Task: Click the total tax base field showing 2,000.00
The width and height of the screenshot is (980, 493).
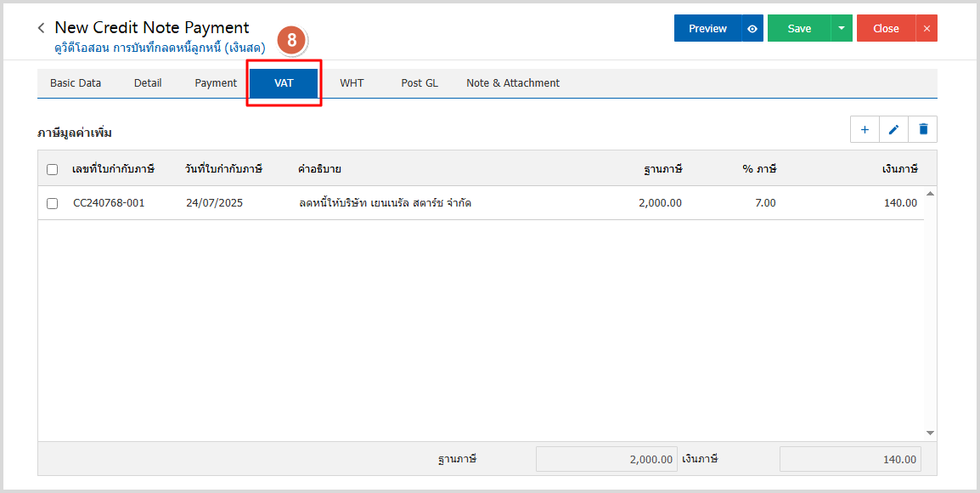Action: coord(606,459)
